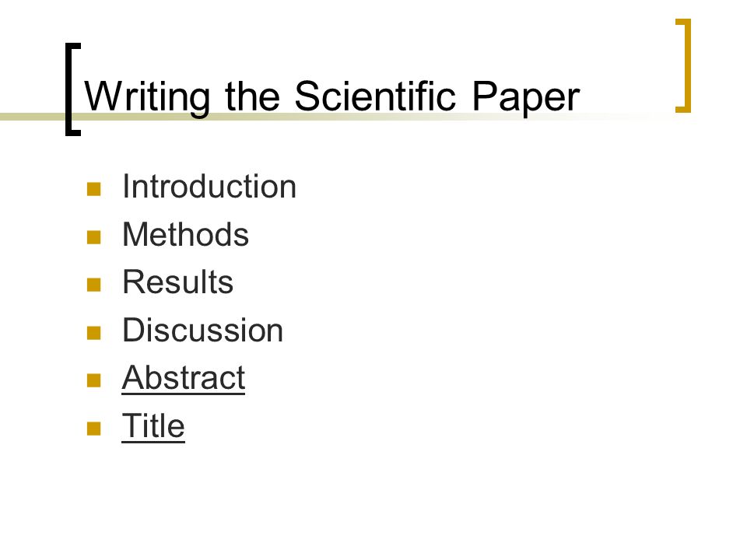The width and height of the screenshot is (747, 560).
Task: Open the Title hyperlink
Action: [153, 426]
